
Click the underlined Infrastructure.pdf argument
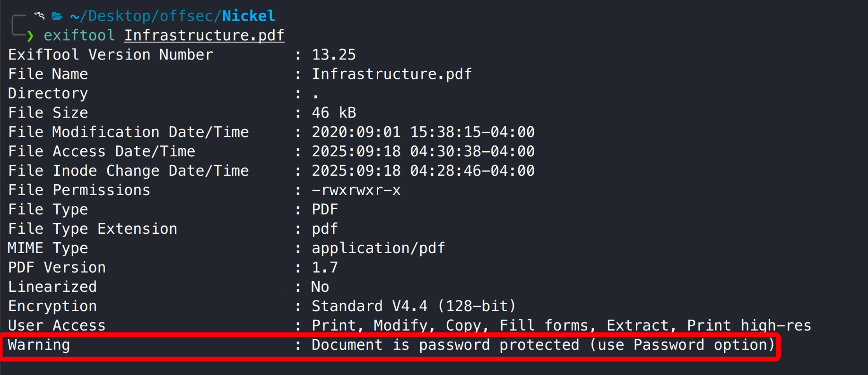tap(204, 35)
